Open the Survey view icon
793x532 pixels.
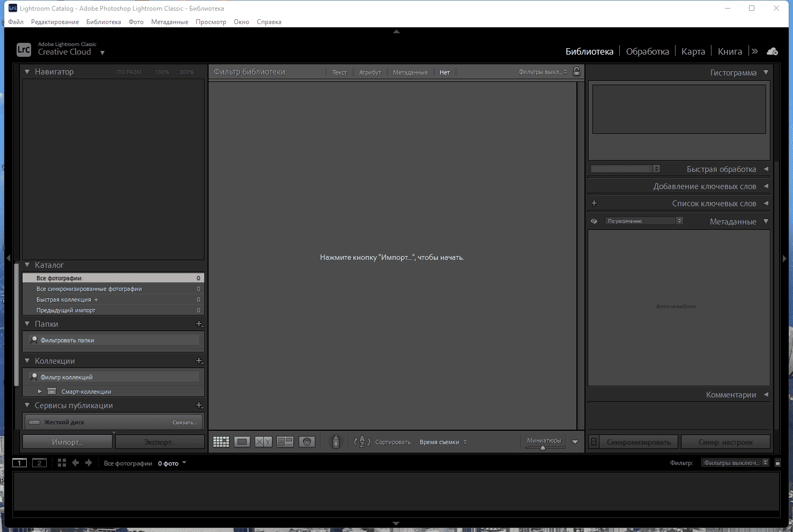click(285, 442)
